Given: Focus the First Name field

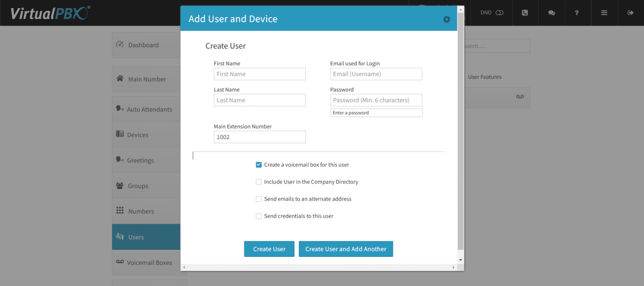Looking at the screenshot, I should [x=260, y=74].
